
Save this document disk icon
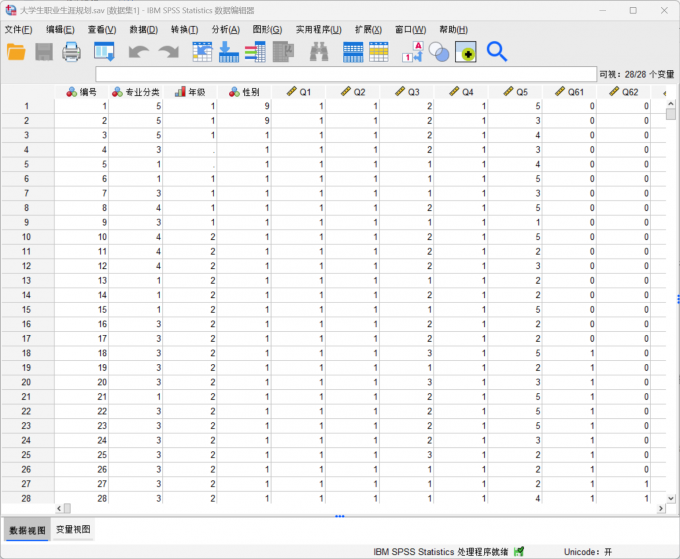click(x=44, y=52)
